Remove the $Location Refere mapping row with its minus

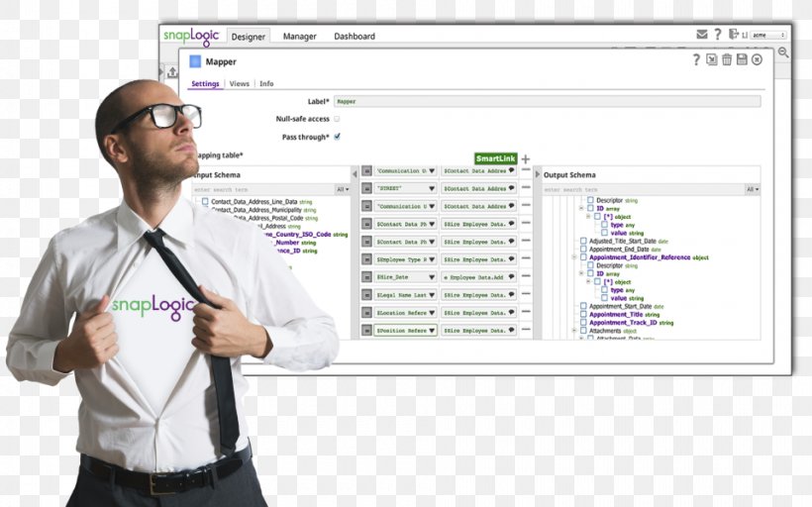[x=526, y=311]
